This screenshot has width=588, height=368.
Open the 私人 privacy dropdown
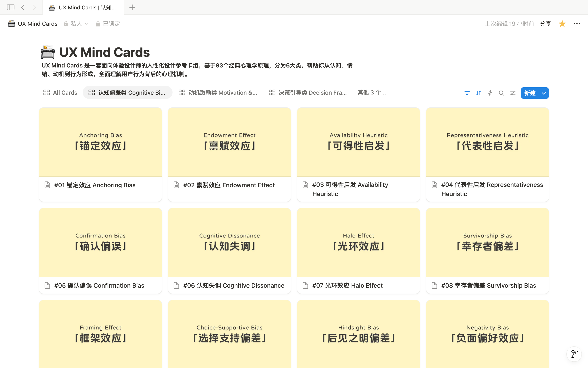coord(76,24)
